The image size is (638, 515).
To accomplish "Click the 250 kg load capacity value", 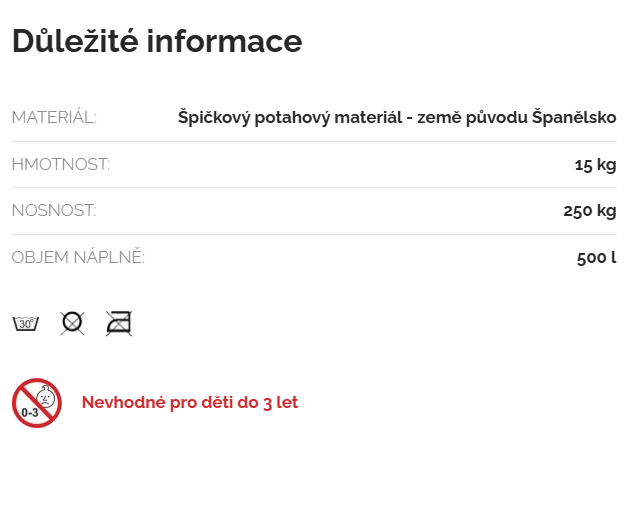I will point(590,210).
